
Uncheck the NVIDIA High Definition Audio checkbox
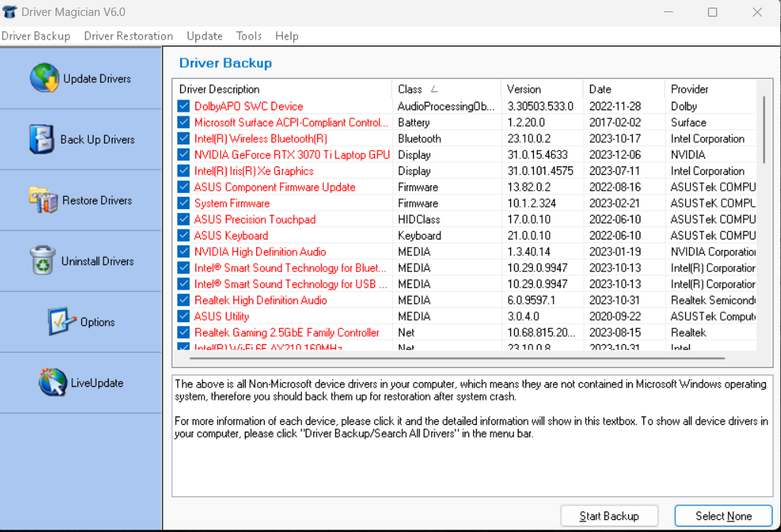(184, 252)
